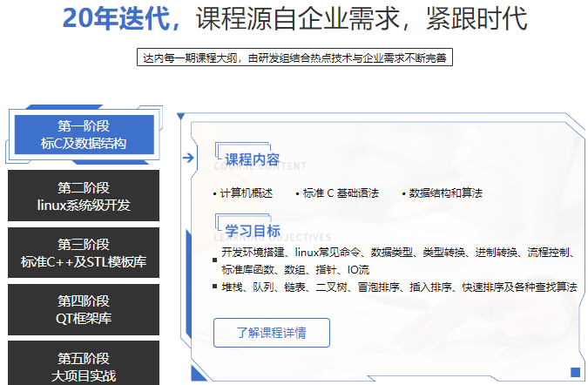Click the 了解课程详情 button

coord(272,333)
